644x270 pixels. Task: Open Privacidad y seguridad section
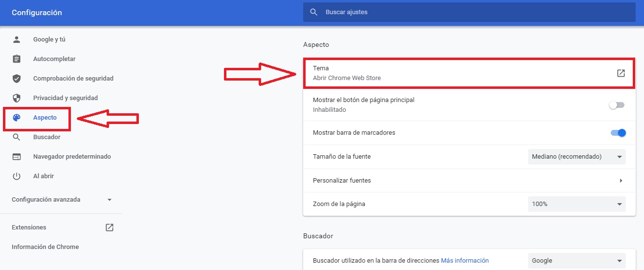coord(66,98)
